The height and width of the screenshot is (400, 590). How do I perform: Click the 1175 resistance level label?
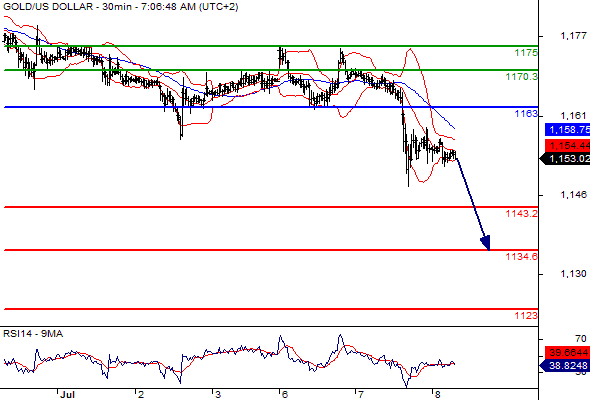click(x=526, y=53)
